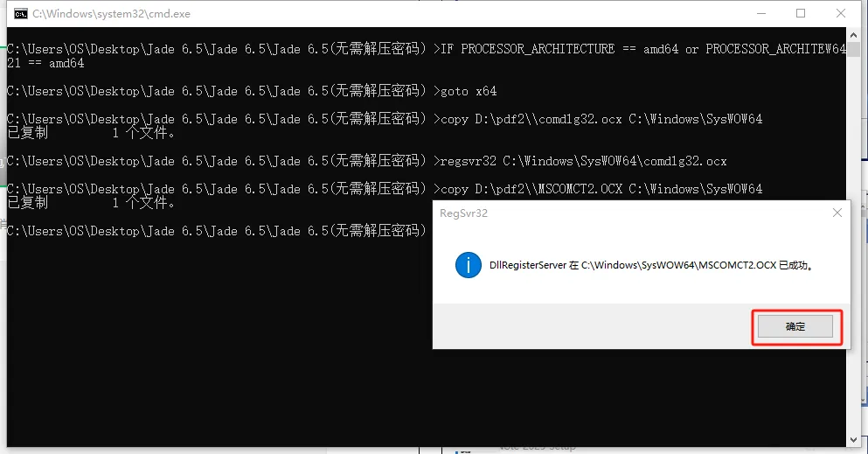This screenshot has height=454, width=868.
Task: Click the DllRegisterServer success message text
Action: 652,265
